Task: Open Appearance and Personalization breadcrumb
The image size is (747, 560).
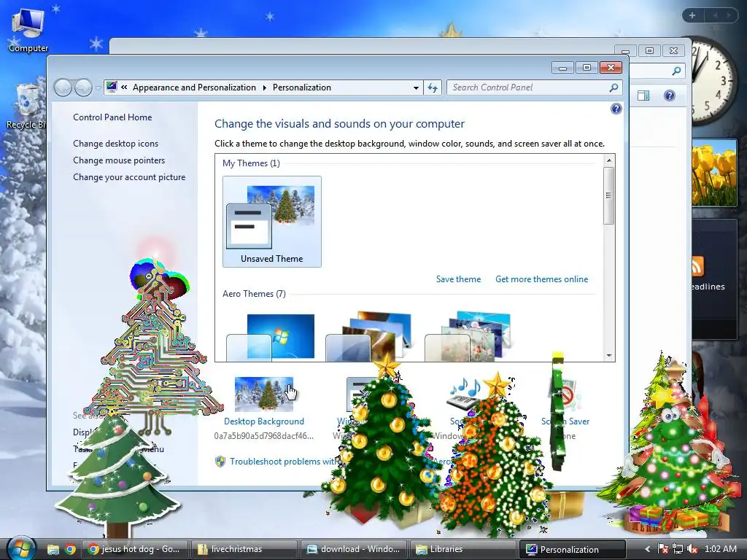Action: [x=194, y=87]
